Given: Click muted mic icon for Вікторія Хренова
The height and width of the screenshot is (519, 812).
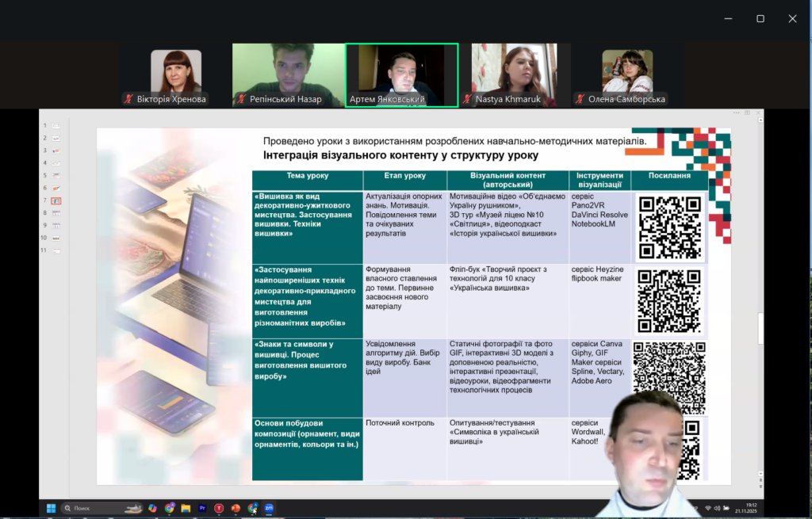Looking at the screenshot, I should coord(128,100).
